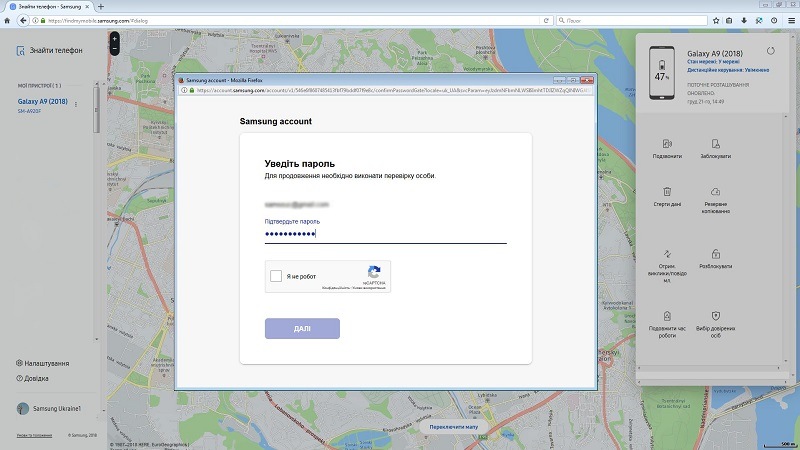Click the terms link in the footer
This screenshot has height=450, width=800.
pos(34,435)
